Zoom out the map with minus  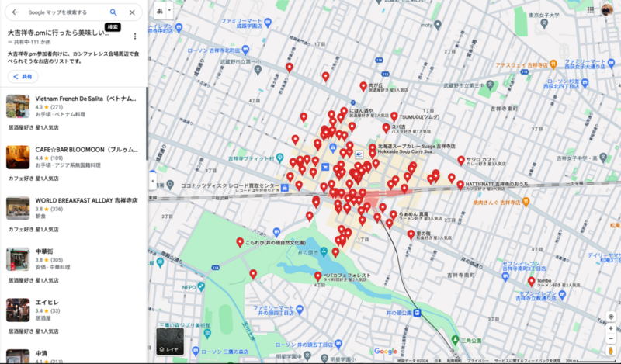(x=611, y=338)
